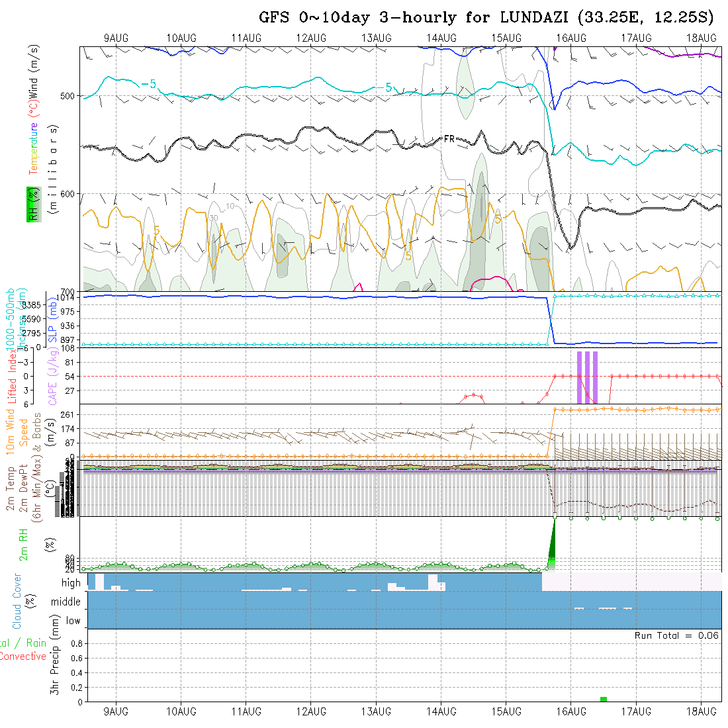The width and height of the screenshot is (728, 728).
Task: Select the 9AUG label on the top axis
Action: click(x=116, y=38)
